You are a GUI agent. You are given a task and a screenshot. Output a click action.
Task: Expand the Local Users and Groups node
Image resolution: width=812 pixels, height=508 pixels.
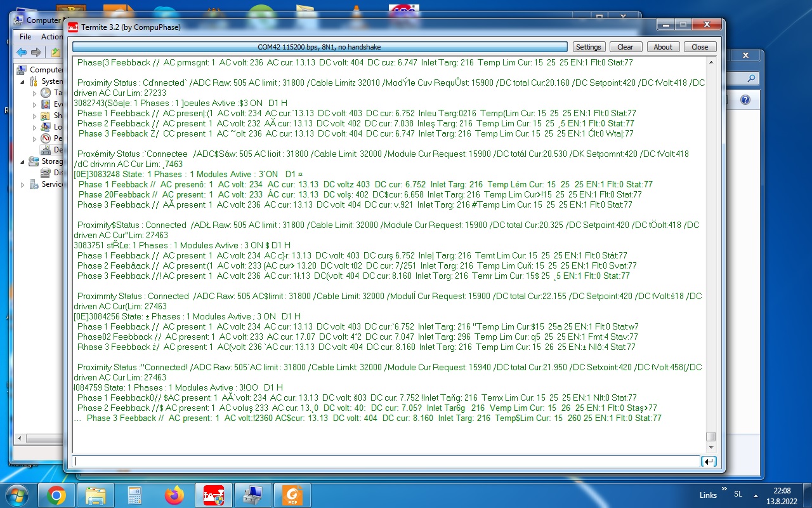(x=35, y=127)
